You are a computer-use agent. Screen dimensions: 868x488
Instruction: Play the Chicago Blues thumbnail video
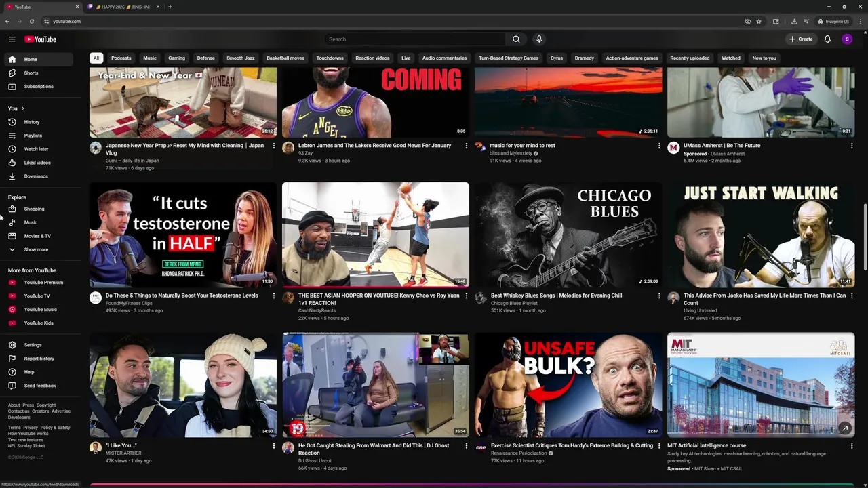tap(568, 235)
